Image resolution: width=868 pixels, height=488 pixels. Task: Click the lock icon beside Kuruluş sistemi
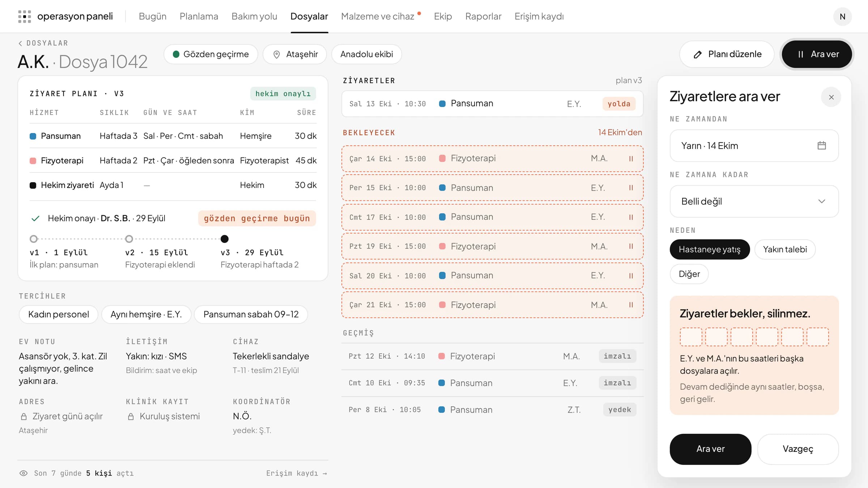coord(131,416)
